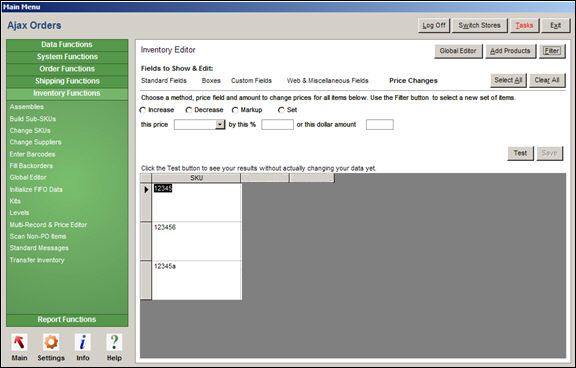Click the Test button
The height and width of the screenshot is (368, 576).
[x=520, y=153]
